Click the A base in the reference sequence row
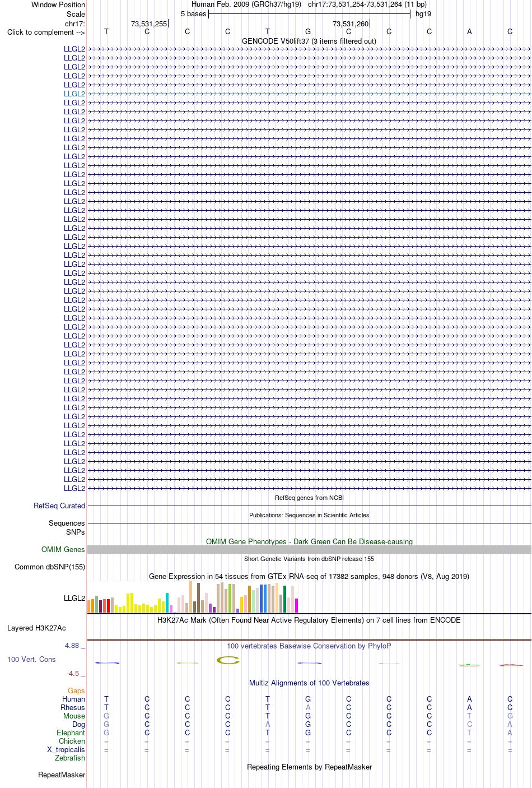The height and width of the screenshot is (788, 532). pyautogui.click(x=469, y=31)
